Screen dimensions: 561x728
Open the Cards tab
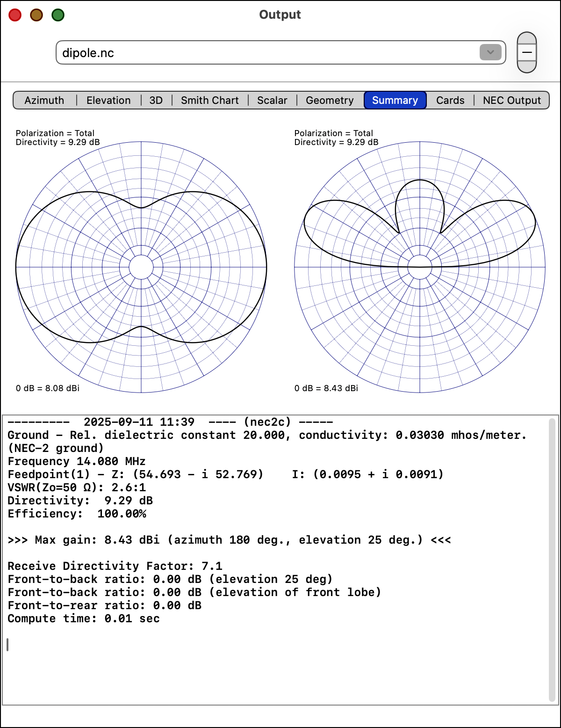450,100
